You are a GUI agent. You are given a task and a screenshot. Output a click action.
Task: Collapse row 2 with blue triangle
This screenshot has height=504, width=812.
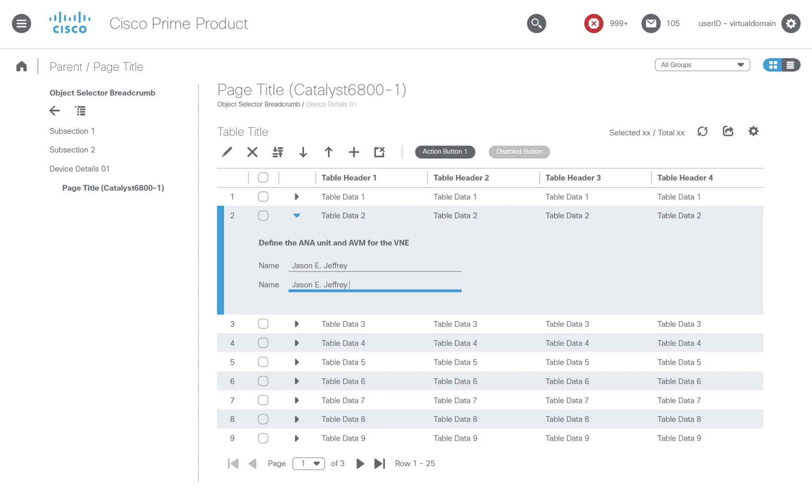(297, 216)
